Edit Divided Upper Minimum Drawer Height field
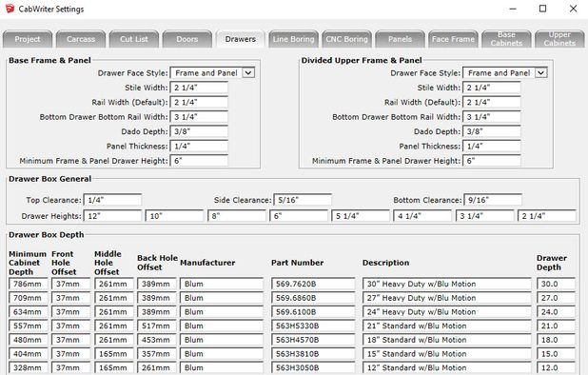588x375 pixels. pos(492,161)
